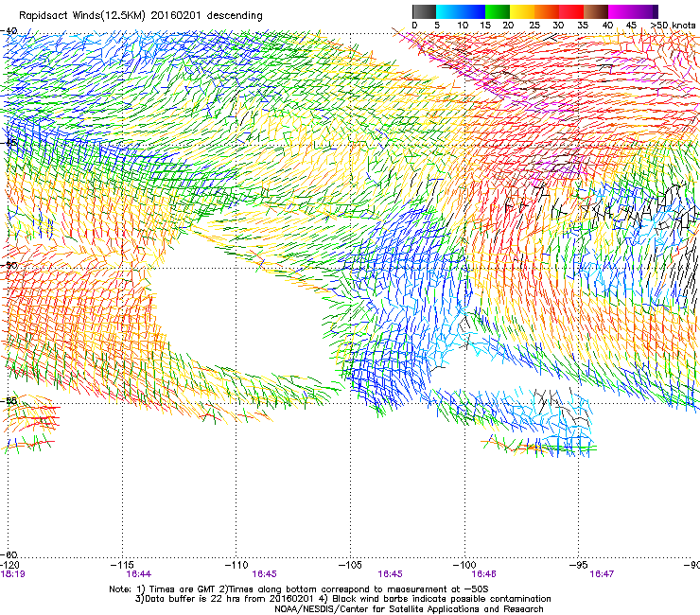Click the title 'Rapidsact Winds(12.5KM) 20160201 descending'
This screenshot has height=615, width=700.
point(141,16)
